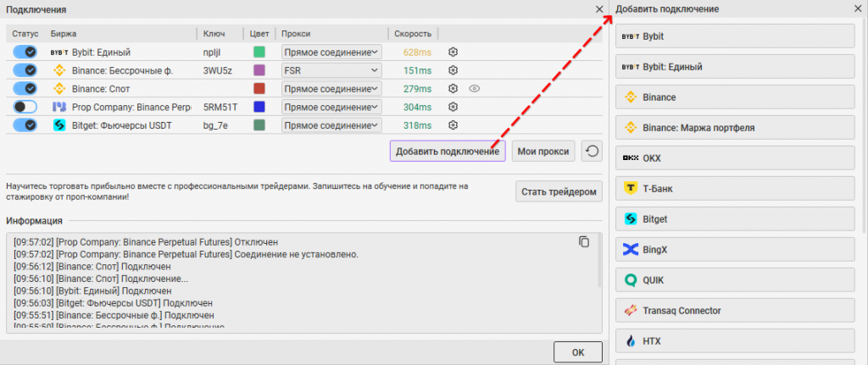Choose Binance: Маржа портфеля option
The image size is (868, 365).
(736, 128)
